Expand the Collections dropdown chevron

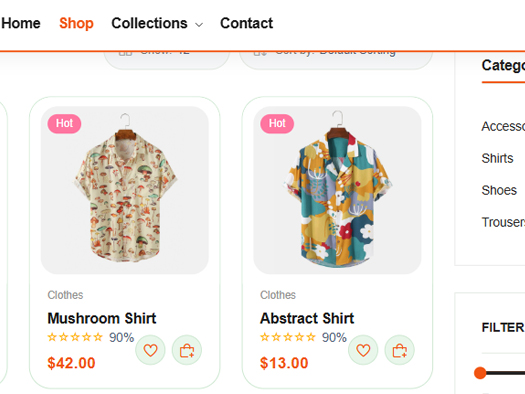point(199,24)
